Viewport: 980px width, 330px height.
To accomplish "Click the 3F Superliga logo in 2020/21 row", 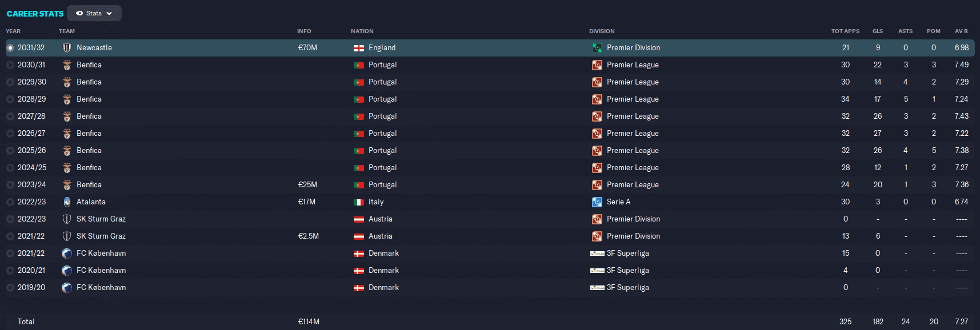I will (x=597, y=271).
